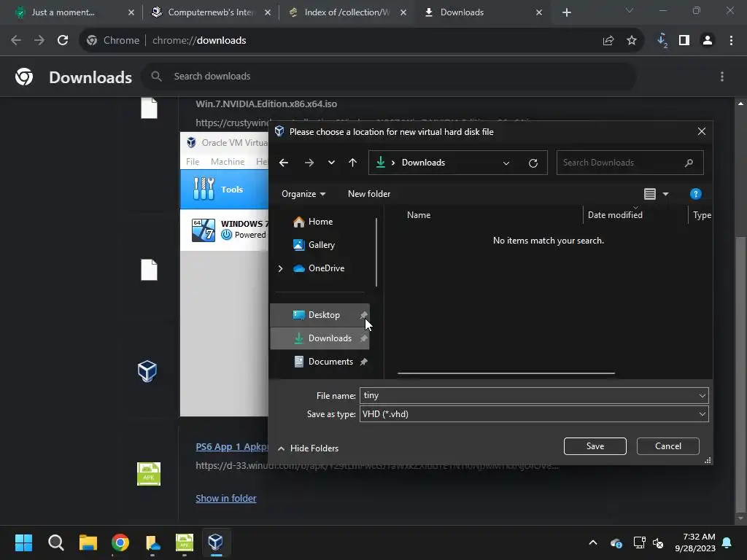Create a New folder
Viewport: 747px width, 560px height.
coord(368,194)
